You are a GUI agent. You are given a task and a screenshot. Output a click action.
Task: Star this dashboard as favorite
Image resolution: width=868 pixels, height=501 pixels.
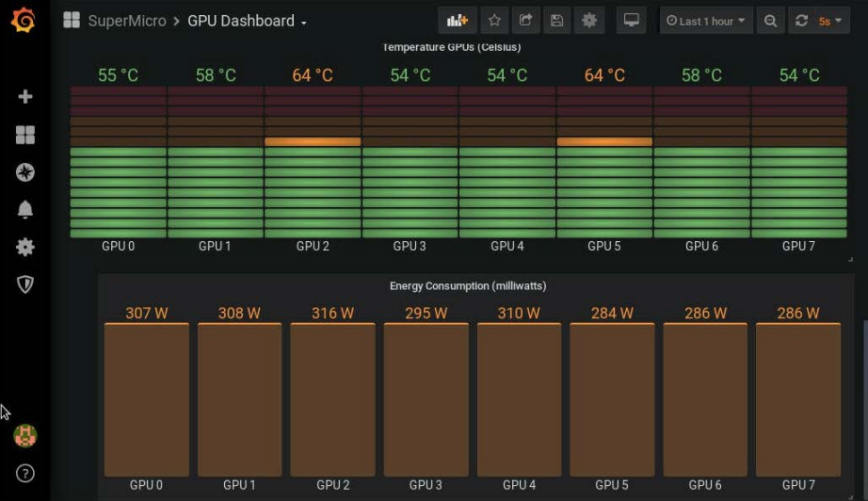[x=494, y=21]
